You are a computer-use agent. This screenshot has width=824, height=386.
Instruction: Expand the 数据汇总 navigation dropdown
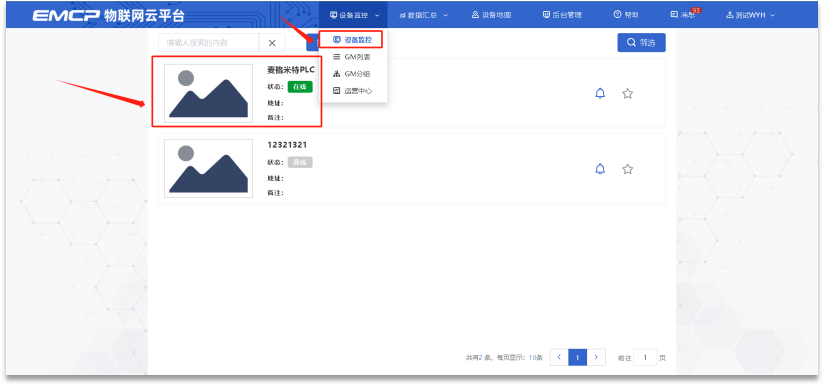[x=424, y=15]
